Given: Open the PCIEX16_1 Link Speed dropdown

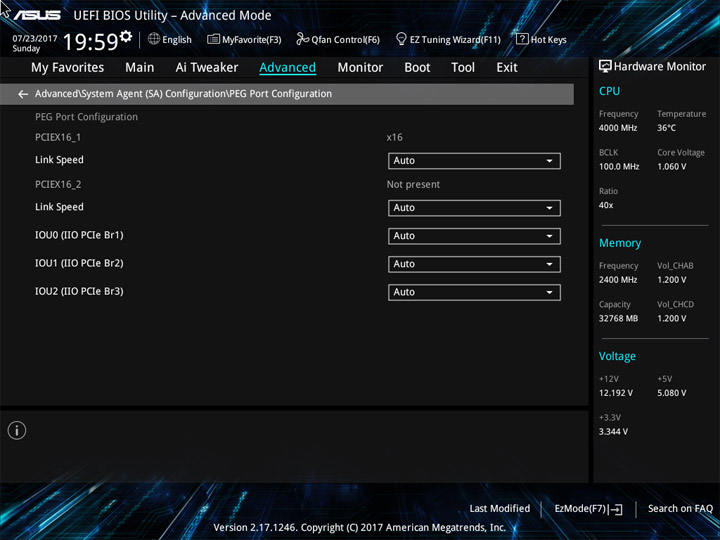Looking at the screenshot, I should pyautogui.click(x=474, y=161).
